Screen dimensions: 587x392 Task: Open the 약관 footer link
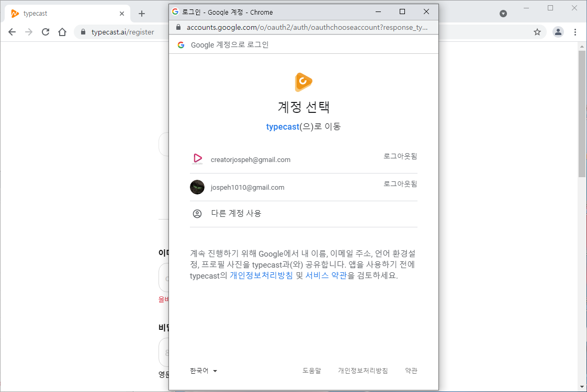411,371
